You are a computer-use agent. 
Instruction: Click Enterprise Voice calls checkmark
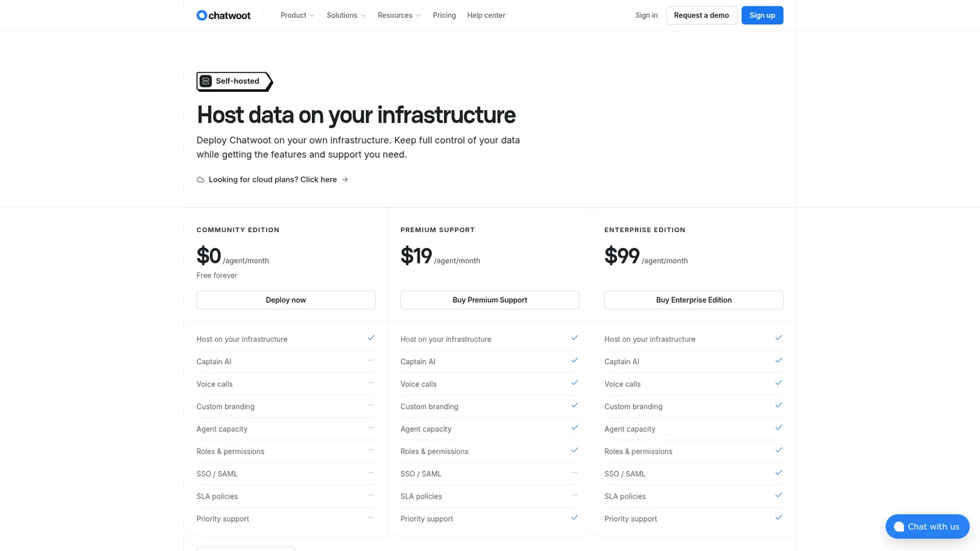778,383
